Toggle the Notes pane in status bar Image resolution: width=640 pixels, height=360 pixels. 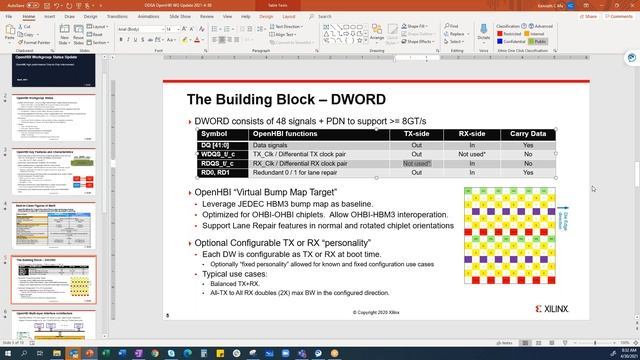click(504, 343)
